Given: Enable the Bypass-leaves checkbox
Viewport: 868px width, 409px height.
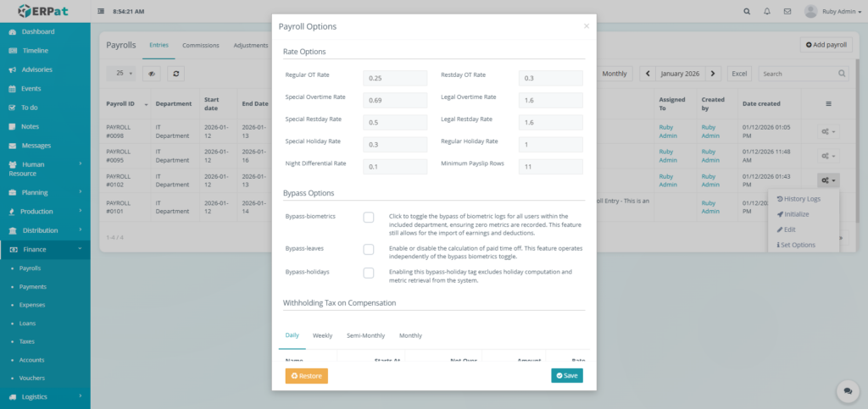Looking at the screenshot, I should pos(369,249).
